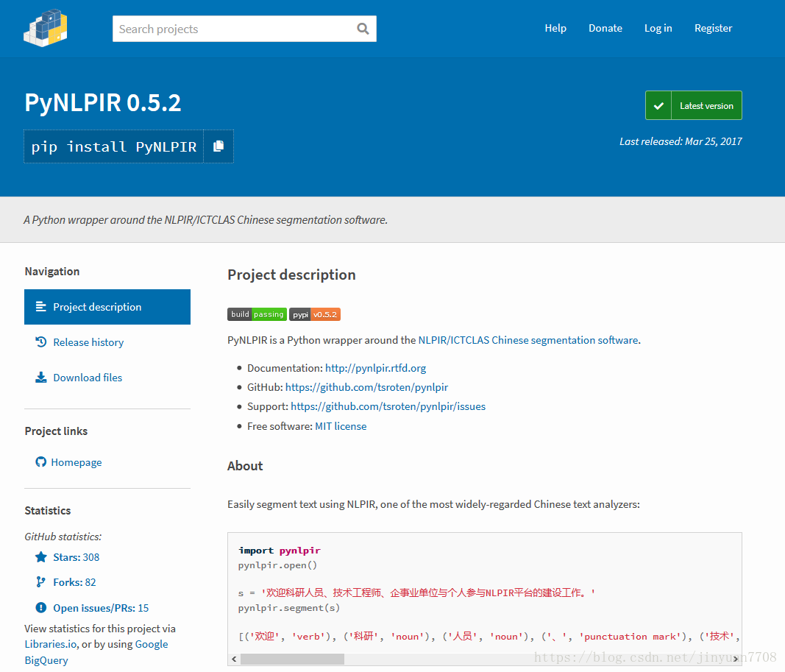The width and height of the screenshot is (785, 672).
Task: Click the pypi v0.5.2 badge
Action: click(x=315, y=314)
